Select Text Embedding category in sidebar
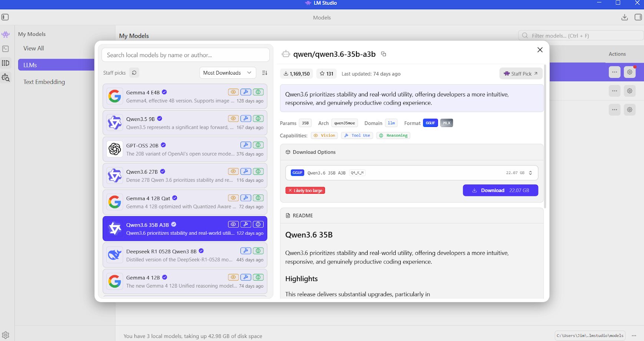 44,82
